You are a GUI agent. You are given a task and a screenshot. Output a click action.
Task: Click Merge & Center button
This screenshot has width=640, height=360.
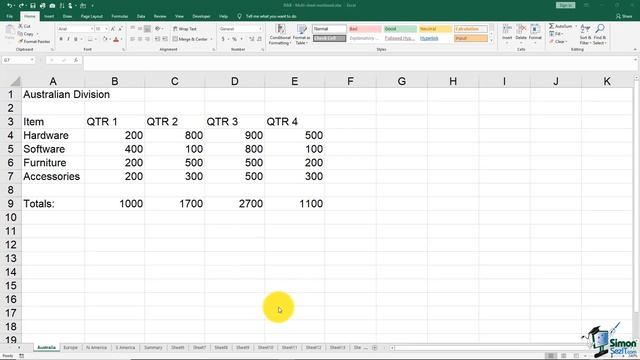pos(190,39)
